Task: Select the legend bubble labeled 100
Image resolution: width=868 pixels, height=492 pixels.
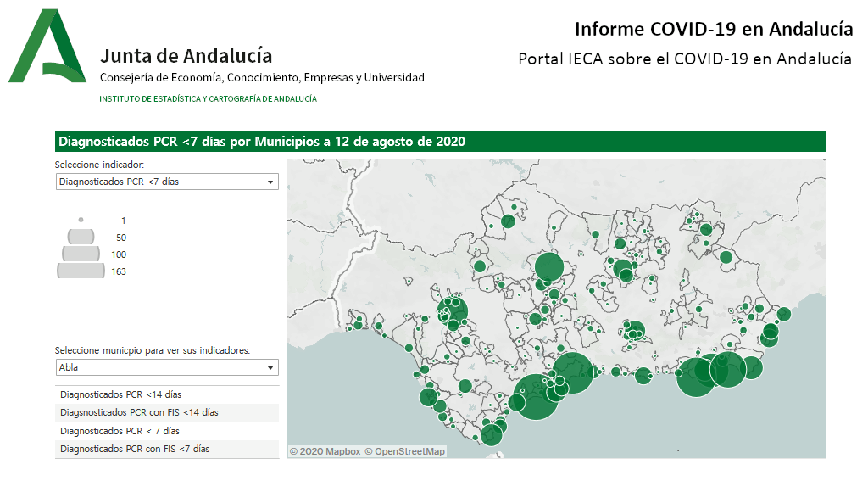Action: coord(81,253)
